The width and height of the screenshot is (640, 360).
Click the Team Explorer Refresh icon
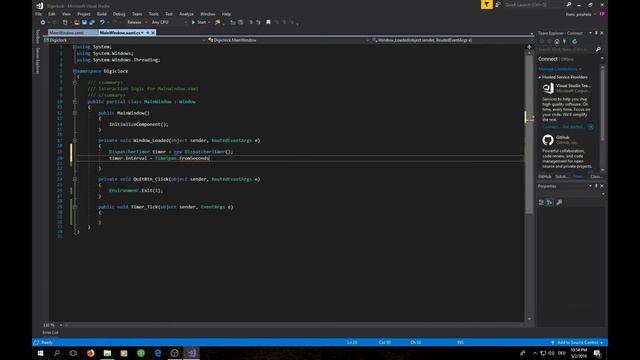tap(574, 42)
